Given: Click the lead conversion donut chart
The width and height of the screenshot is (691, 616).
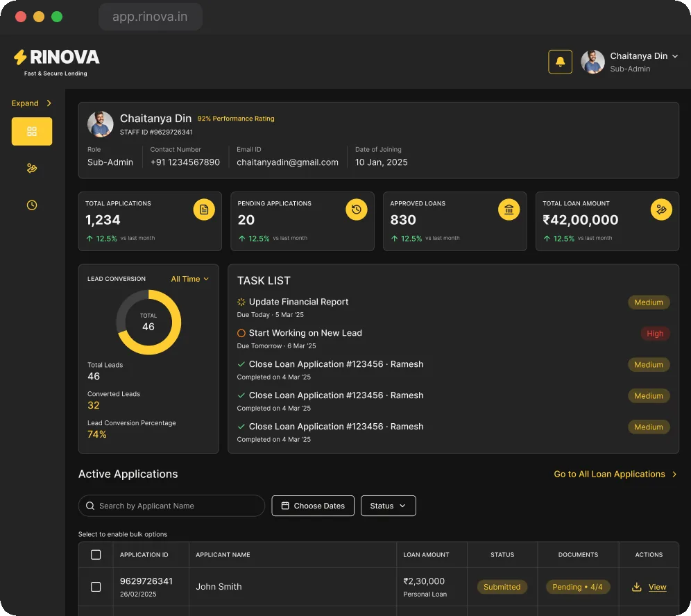Looking at the screenshot, I should click(148, 322).
